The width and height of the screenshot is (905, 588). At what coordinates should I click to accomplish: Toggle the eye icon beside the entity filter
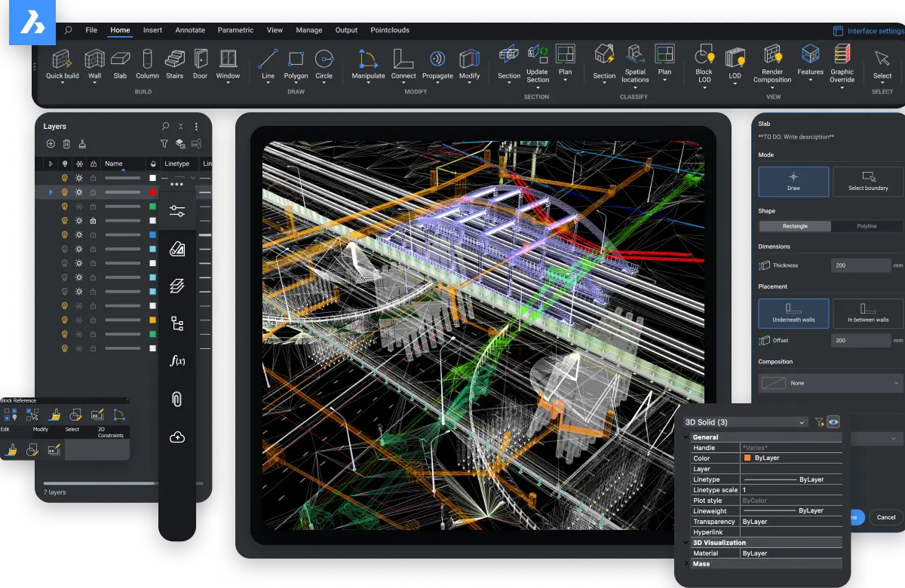pos(833,421)
